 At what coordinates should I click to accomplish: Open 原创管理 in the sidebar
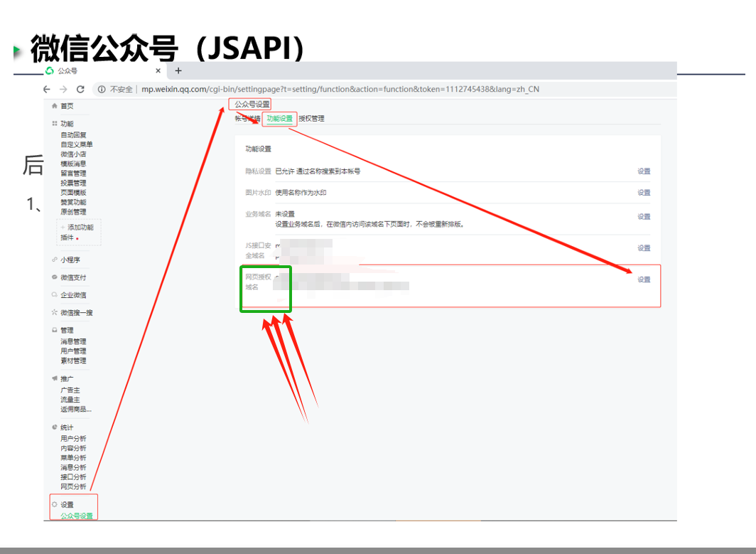click(73, 212)
